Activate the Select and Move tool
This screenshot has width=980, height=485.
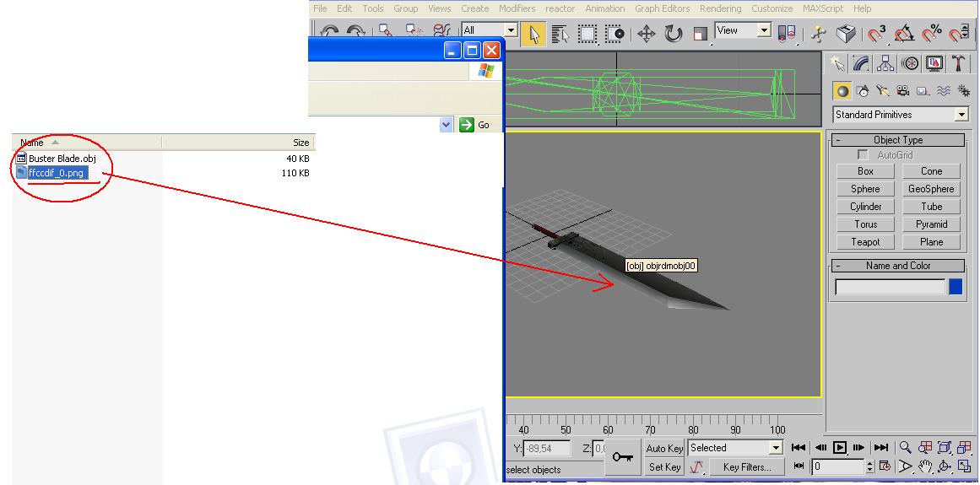pos(646,34)
